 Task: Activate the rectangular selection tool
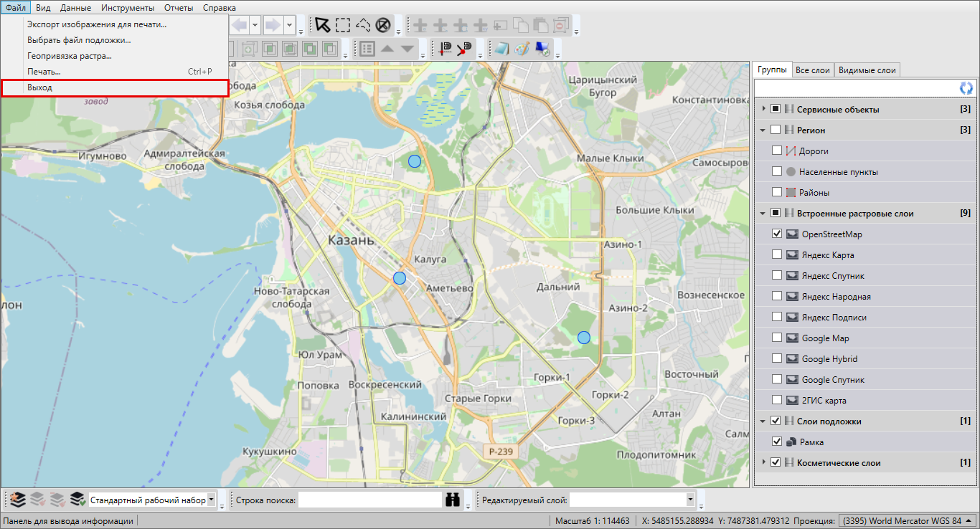click(x=343, y=26)
